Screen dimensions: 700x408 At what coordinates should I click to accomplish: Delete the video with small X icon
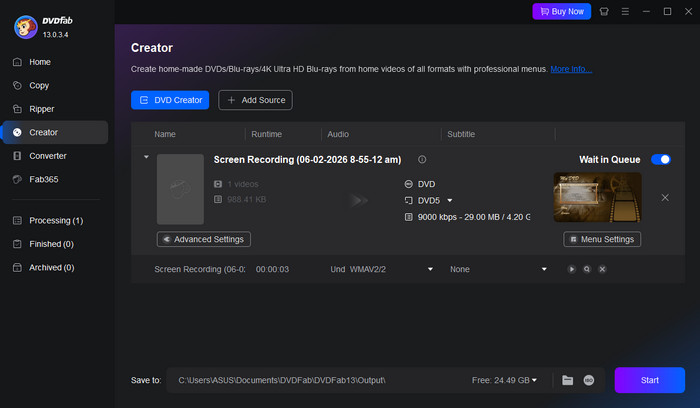(x=602, y=269)
